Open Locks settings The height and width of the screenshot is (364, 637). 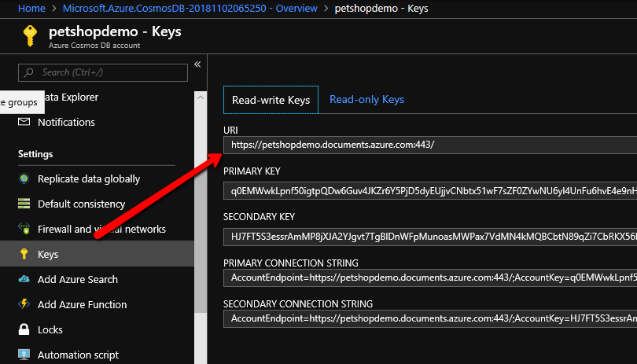point(50,329)
